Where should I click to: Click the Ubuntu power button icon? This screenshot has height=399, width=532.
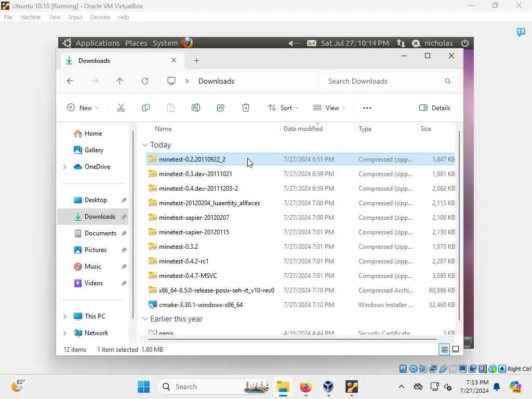pos(465,43)
